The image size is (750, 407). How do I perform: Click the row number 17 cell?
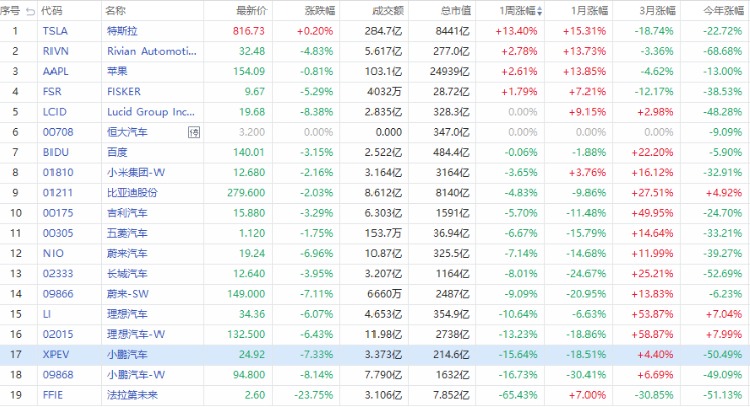coord(16,354)
